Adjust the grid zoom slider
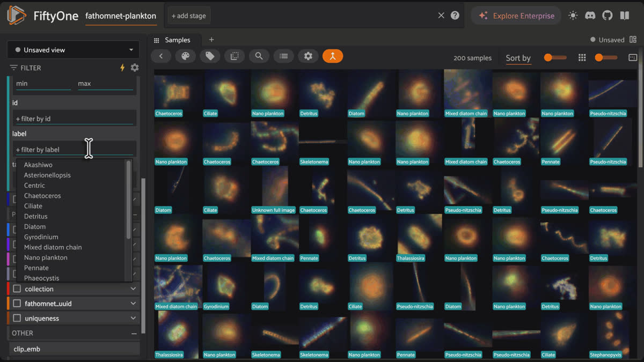The width and height of the screenshot is (644, 362). pyautogui.click(x=606, y=57)
